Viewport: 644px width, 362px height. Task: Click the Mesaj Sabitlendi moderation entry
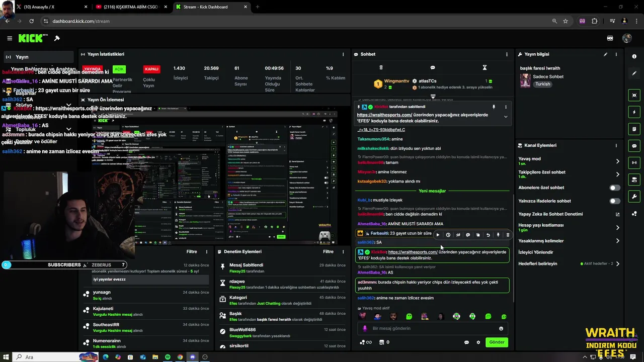(x=282, y=268)
